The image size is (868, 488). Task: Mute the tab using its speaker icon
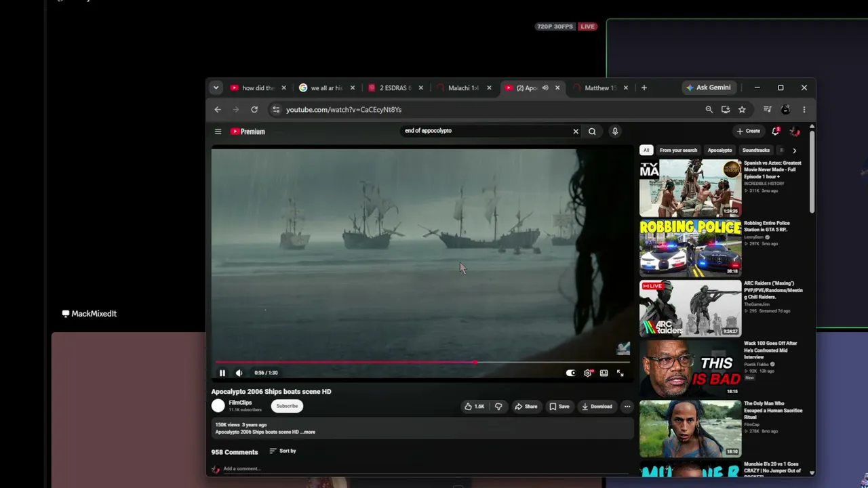(545, 88)
